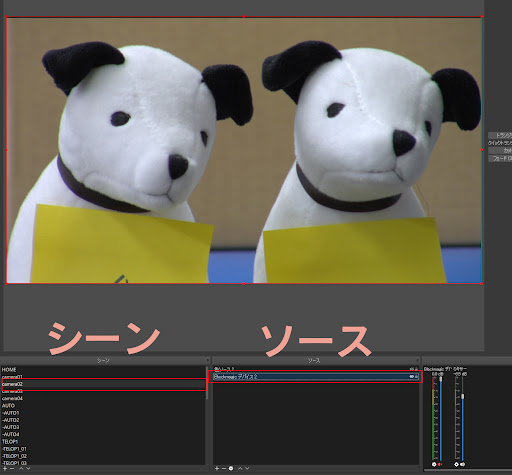This screenshot has width=512, height=475.
Task: Click the ソース dock title bar
Action: coord(316,360)
